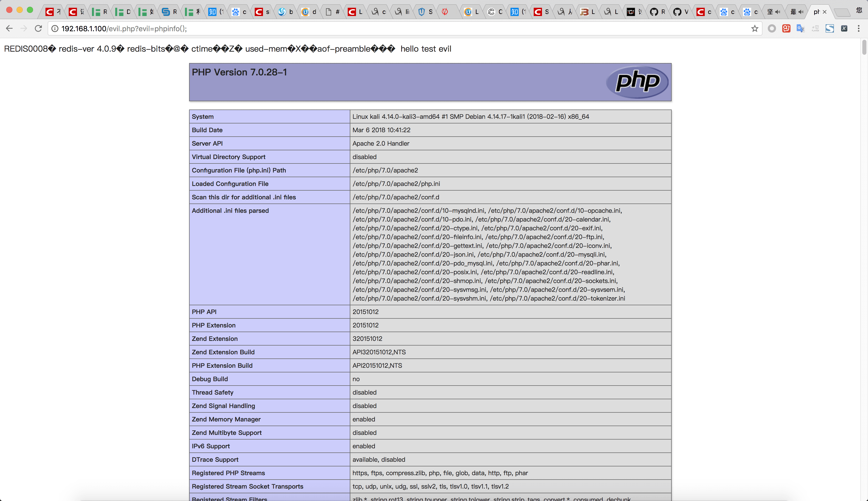Close the active ph tab

pyautogui.click(x=824, y=12)
